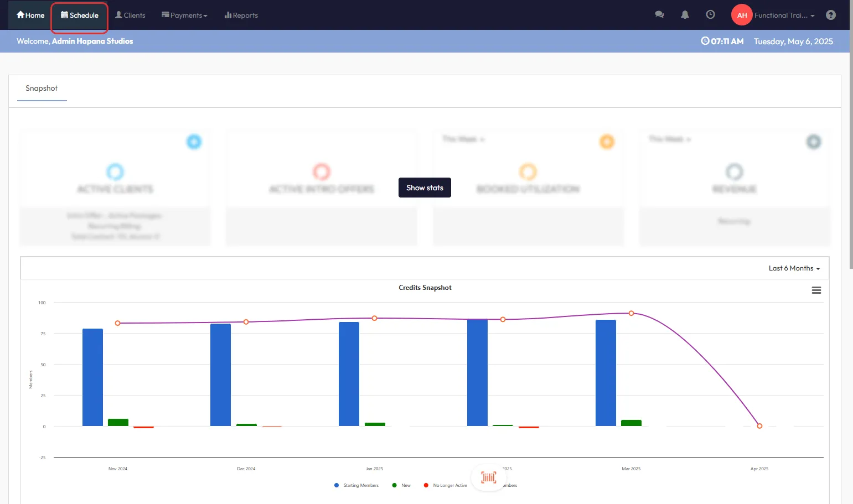Toggle the New series legend item
This screenshot has height=504, width=853.
click(401, 485)
